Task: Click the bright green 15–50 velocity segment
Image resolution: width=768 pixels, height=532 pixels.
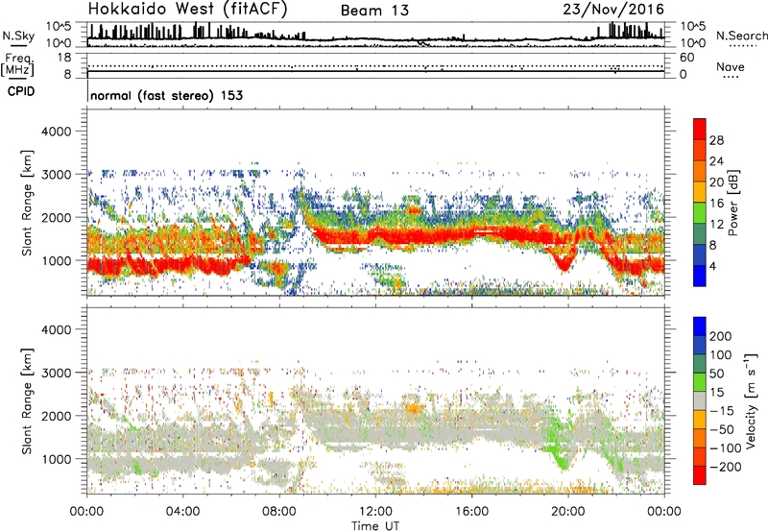Action: click(x=700, y=382)
